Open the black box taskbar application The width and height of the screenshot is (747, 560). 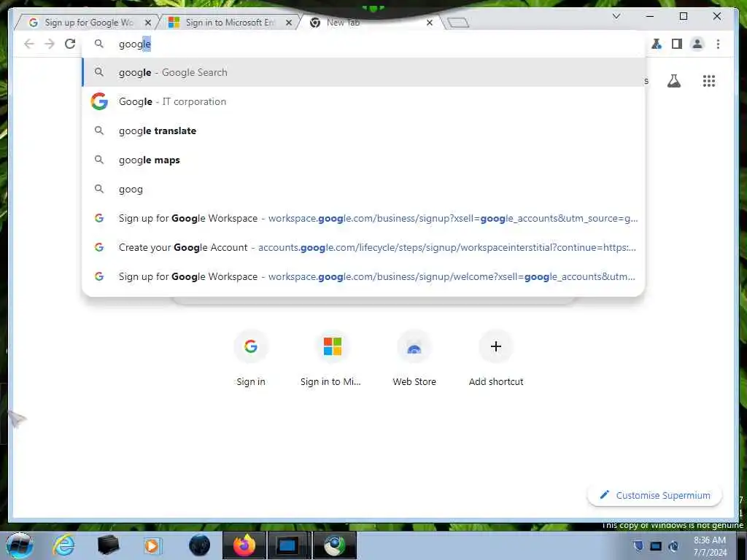[x=108, y=545]
